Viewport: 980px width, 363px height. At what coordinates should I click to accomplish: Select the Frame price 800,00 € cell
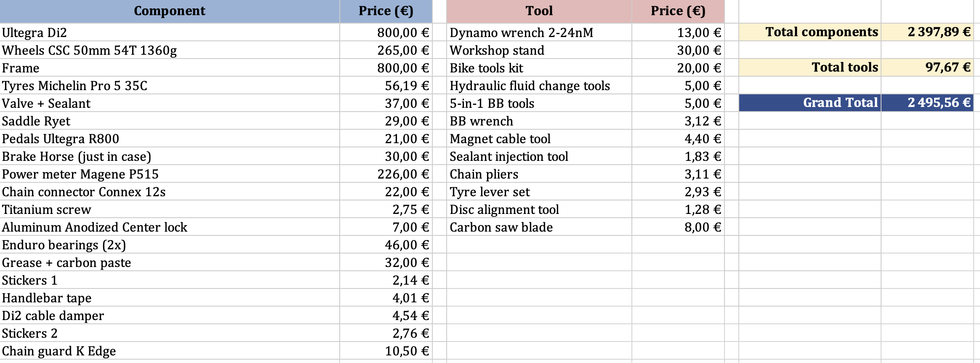386,68
